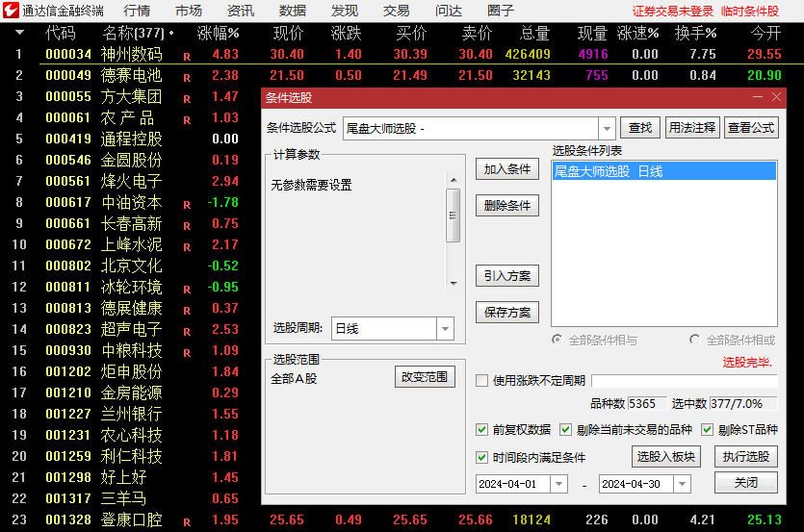Toggle 使用涨跌不定周期 checkbox
The image size is (804, 532).
pos(481,380)
